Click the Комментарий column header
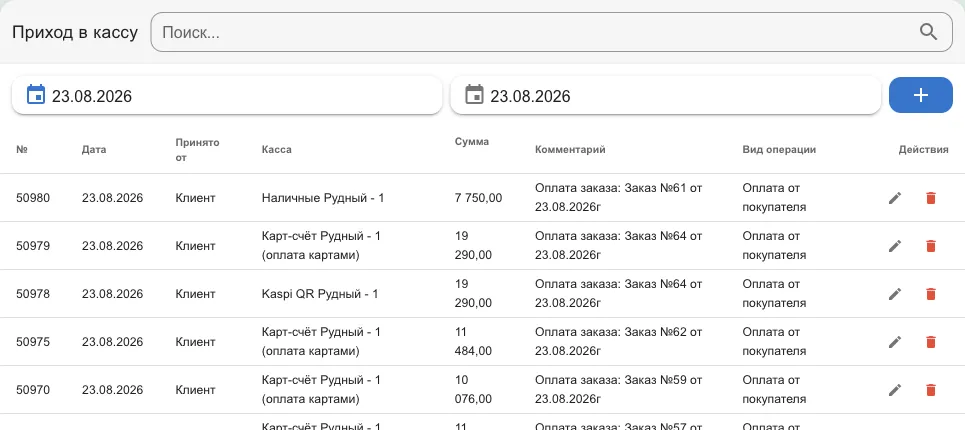This screenshot has height=430, width=965. [x=570, y=149]
